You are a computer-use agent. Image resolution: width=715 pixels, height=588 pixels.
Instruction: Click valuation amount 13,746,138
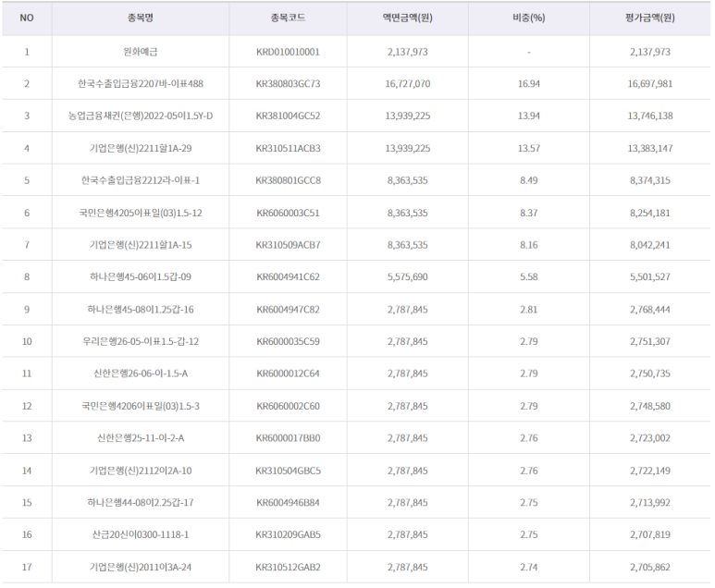650,116
